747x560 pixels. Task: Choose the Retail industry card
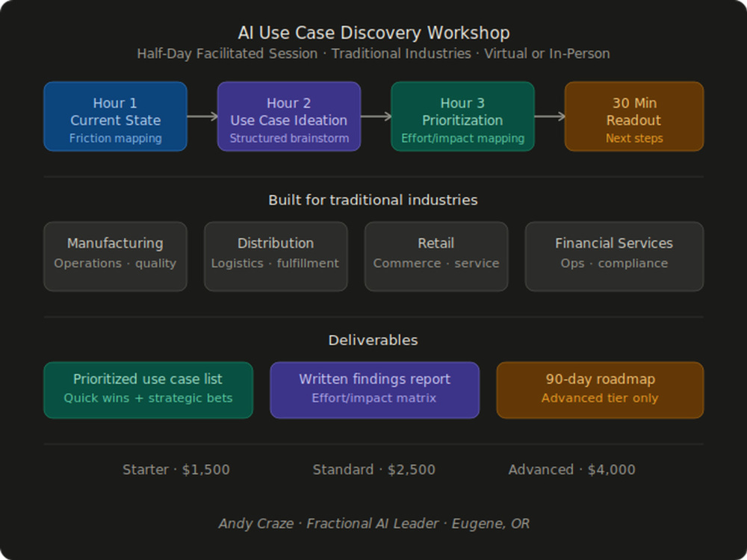pyautogui.click(x=436, y=256)
